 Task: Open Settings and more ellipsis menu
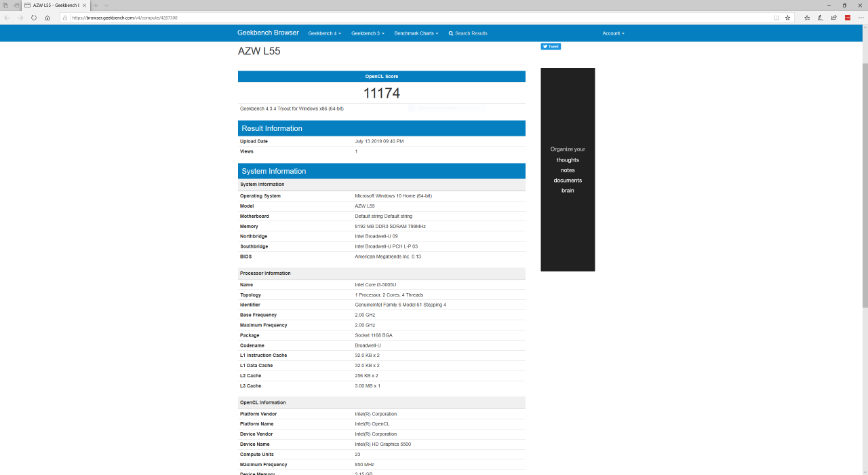(861, 18)
